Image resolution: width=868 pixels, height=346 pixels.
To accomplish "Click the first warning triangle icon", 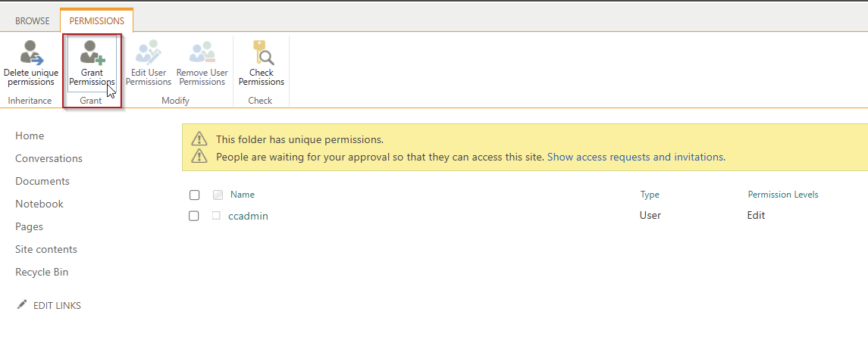I will [x=199, y=139].
